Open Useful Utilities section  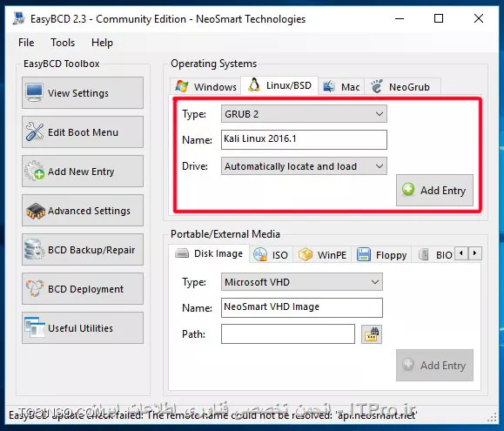pos(83,328)
